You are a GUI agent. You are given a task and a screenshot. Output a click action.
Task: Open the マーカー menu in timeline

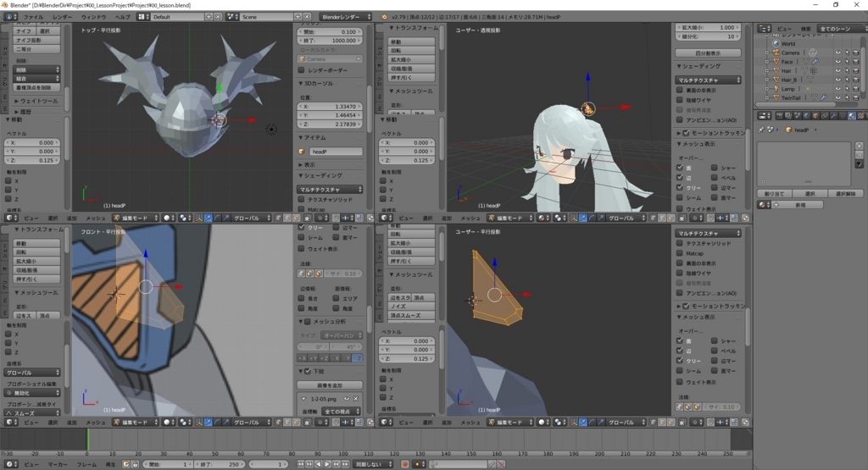pos(58,464)
